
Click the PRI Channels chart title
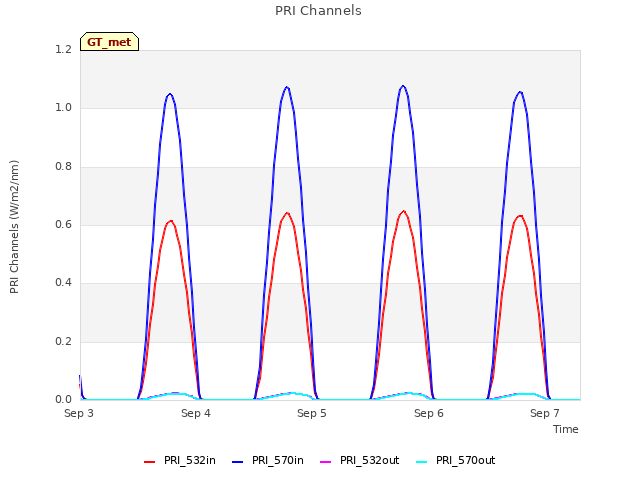click(x=318, y=11)
